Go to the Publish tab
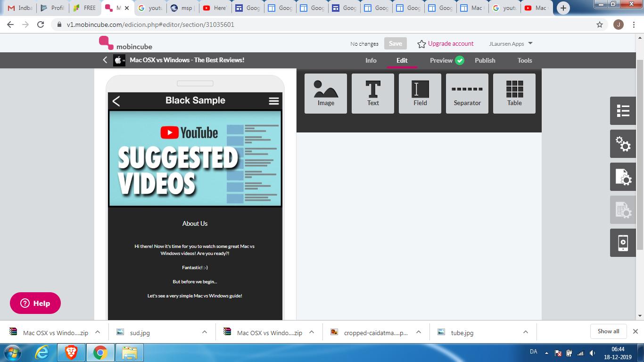The height and width of the screenshot is (362, 644). point(485,60)
